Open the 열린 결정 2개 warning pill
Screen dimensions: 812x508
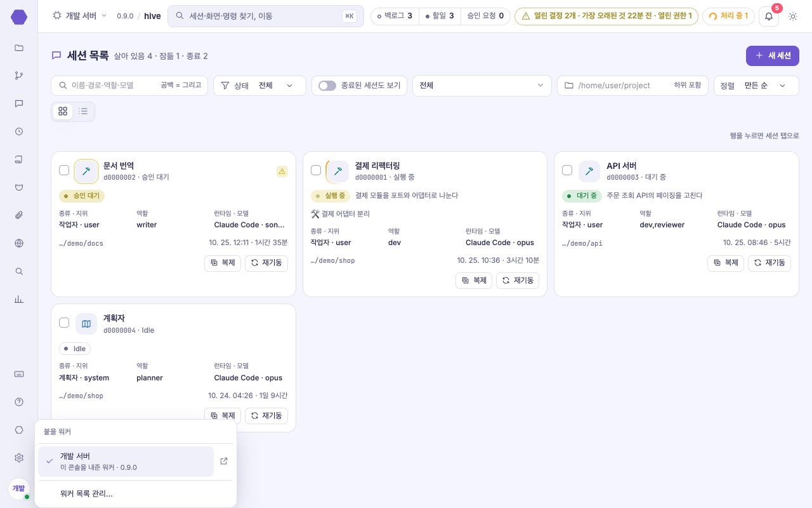[x=606, y=16]
